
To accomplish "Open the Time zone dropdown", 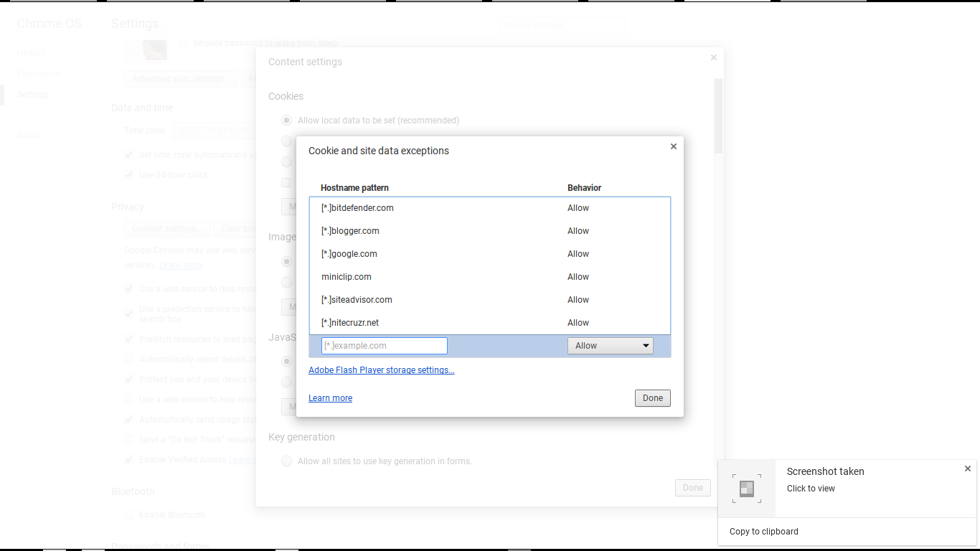I will [215, 131].
